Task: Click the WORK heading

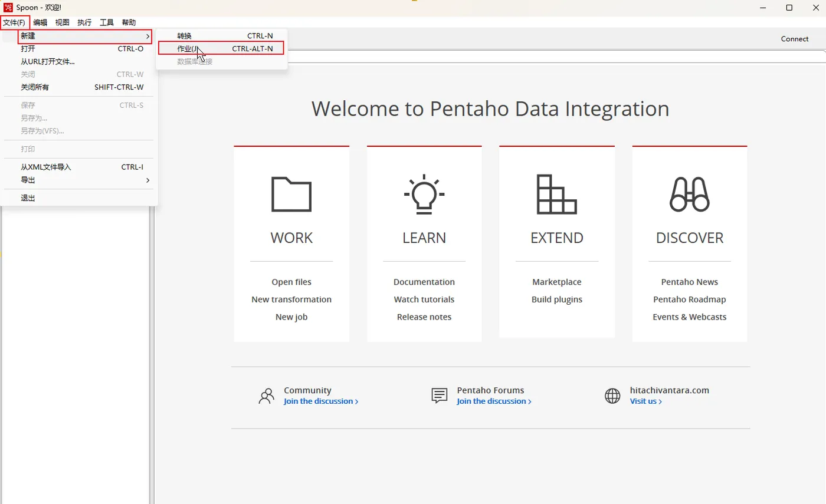Action: 291,238
